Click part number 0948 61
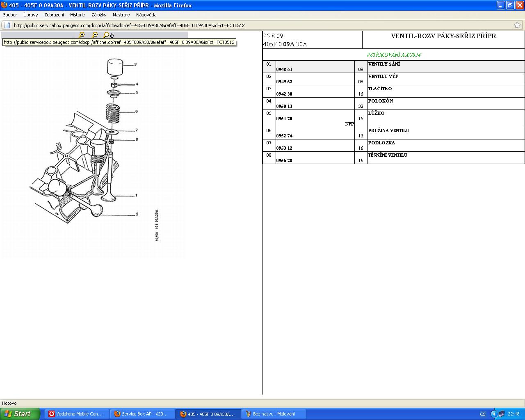This screenshot has height=420, width=525. point(284,69)
